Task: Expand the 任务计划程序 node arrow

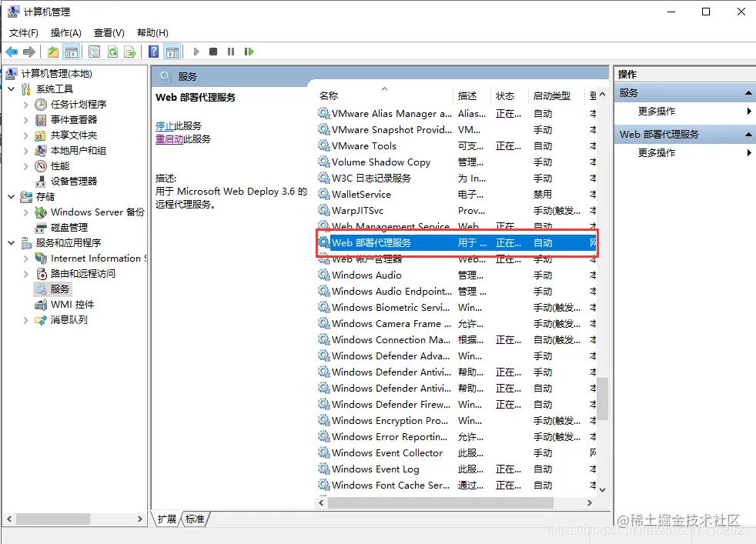Action: (x=26, y=104)
